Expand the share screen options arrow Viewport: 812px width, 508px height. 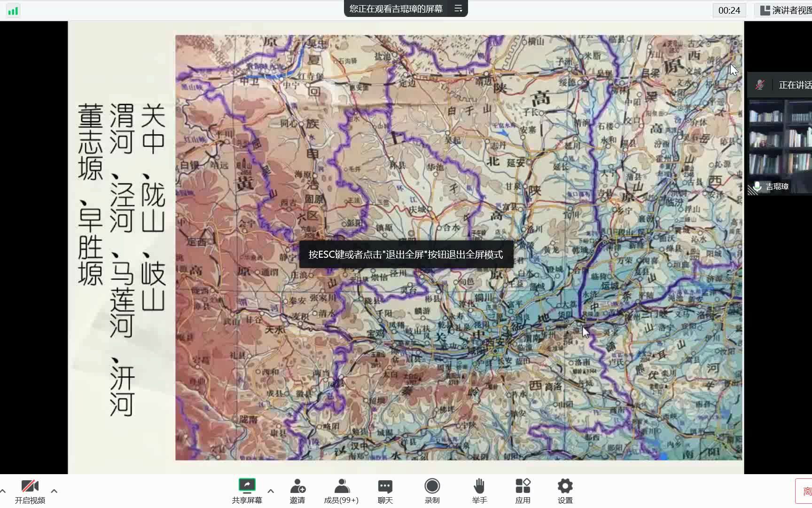coord(271,491)
